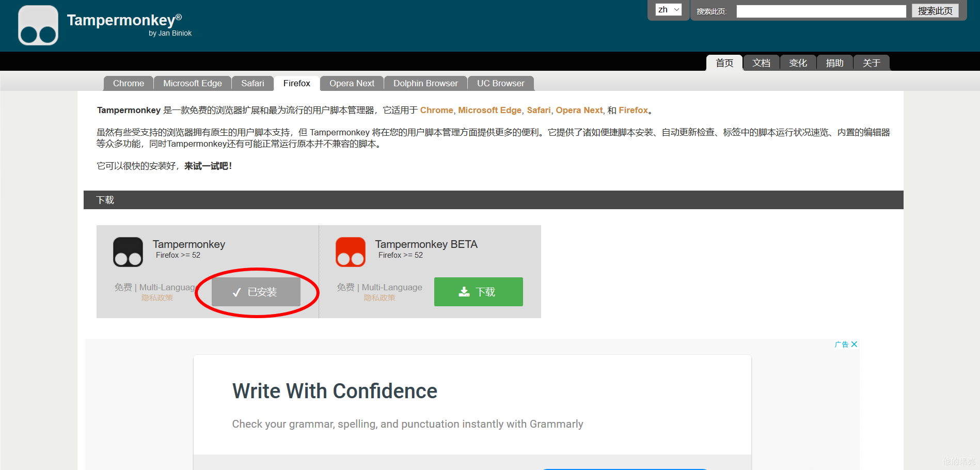Viewport: 980px width, 470px height.
Task: Click the 下载 section header bar
Action: [x=494, y=200]
